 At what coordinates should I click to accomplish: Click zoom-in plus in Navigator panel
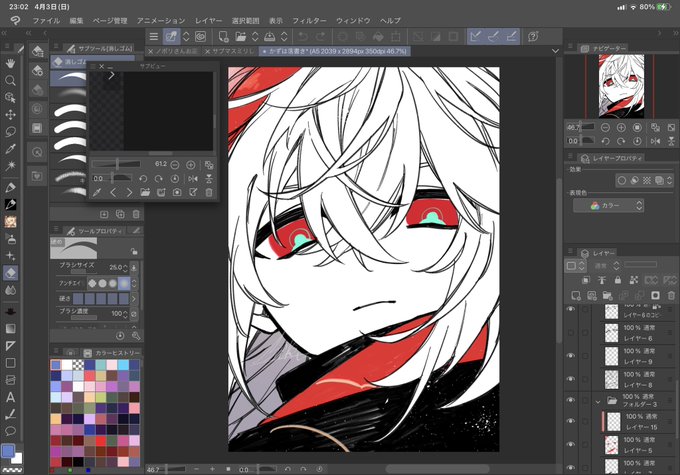[x=621, y=128]
